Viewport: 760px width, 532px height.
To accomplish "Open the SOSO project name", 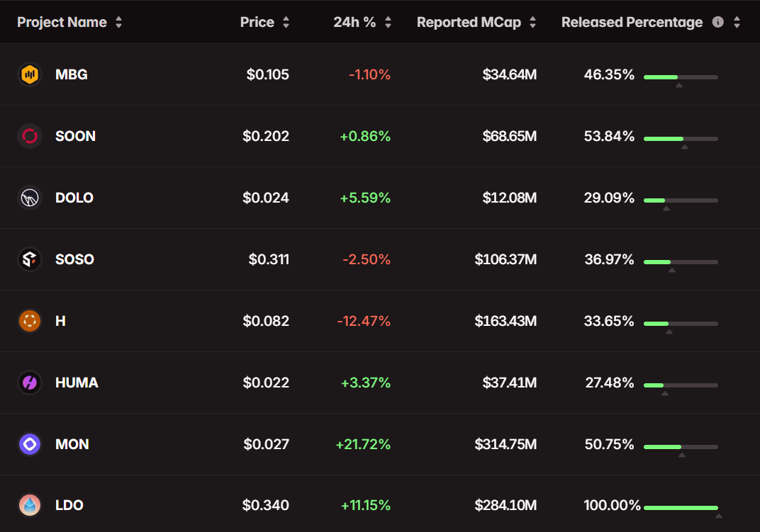I will [x=74, y=259].
